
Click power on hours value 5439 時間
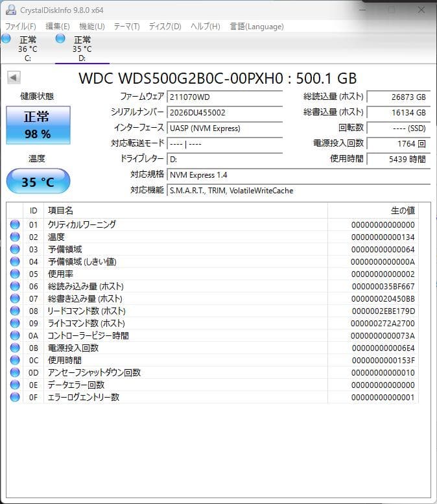click(399, 159)
